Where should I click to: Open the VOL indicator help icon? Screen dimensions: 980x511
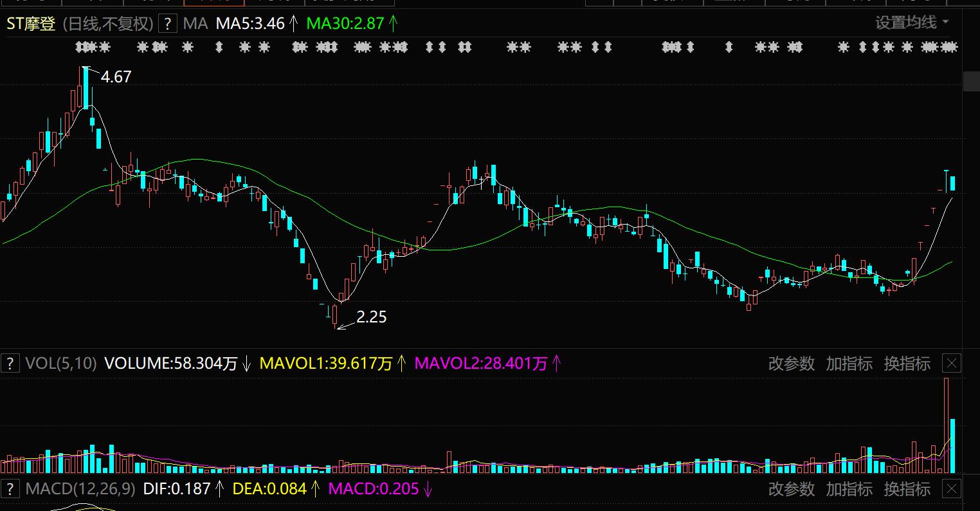click(10, 364)
